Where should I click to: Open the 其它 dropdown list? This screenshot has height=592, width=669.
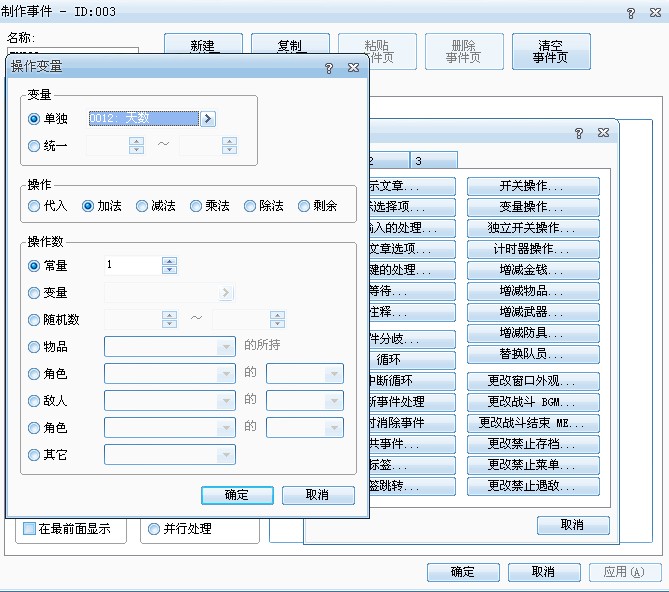click(170, 455)
